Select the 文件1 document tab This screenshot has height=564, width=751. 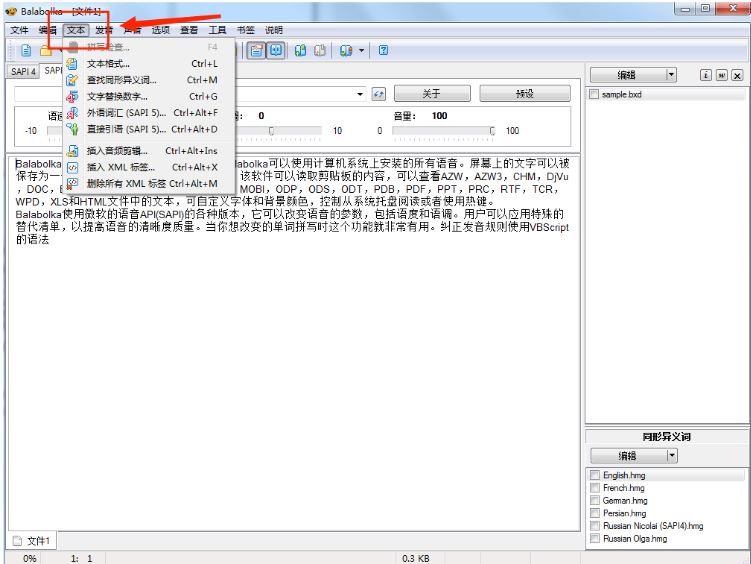32,541
